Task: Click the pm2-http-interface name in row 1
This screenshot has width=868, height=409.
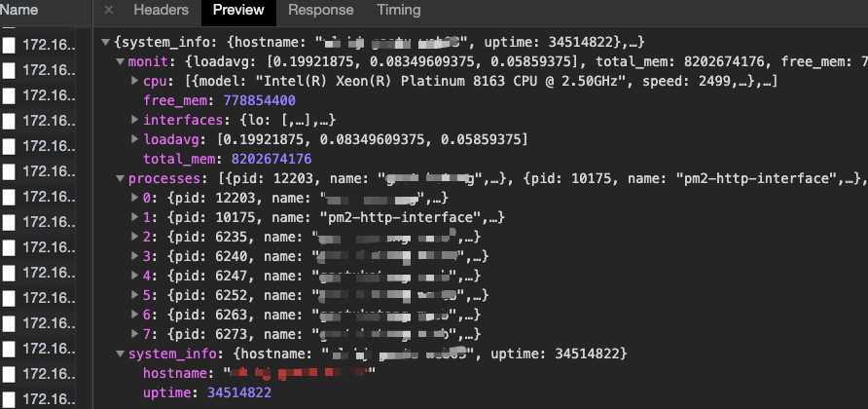Action: coord(401,217)
